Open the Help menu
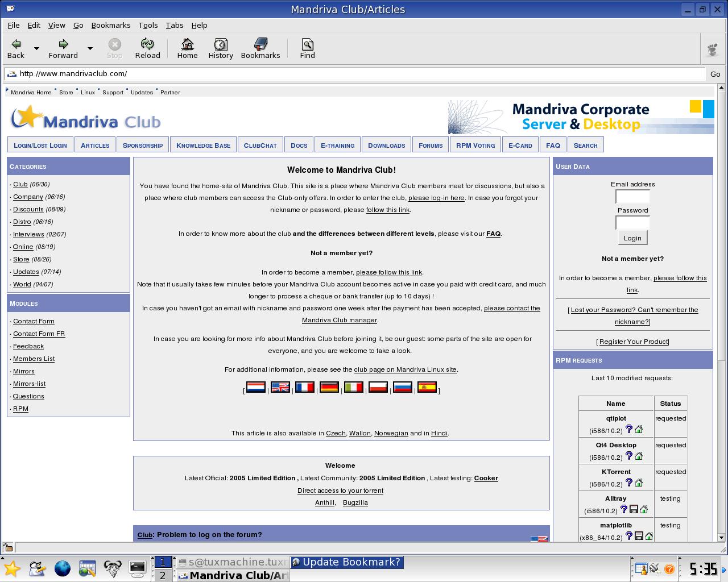The height and width of the screenshot is (582, 728). click(x=199, y=25)
